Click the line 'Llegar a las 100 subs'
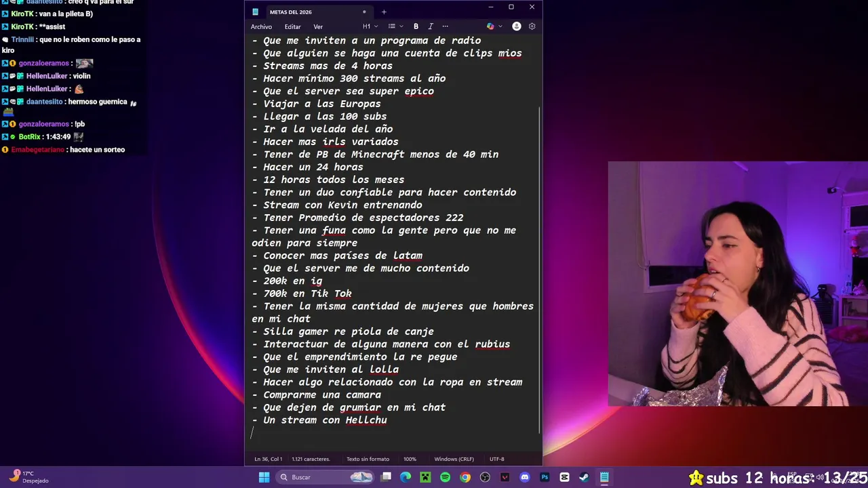868x488 pixels. 319,117
